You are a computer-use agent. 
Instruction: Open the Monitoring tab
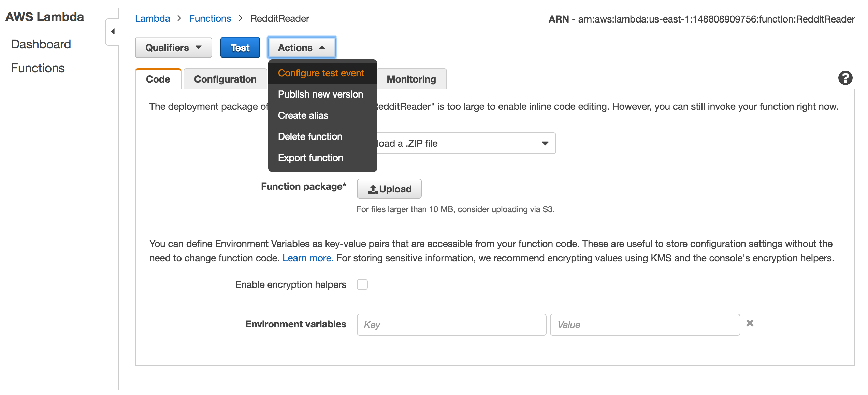tap(411, 79)
